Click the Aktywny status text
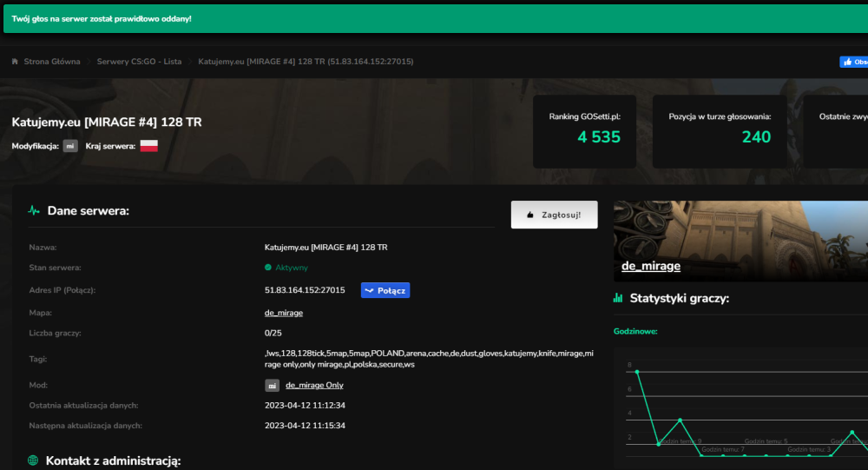The width and height of the screenshot is (868, 470). point(292,268)
